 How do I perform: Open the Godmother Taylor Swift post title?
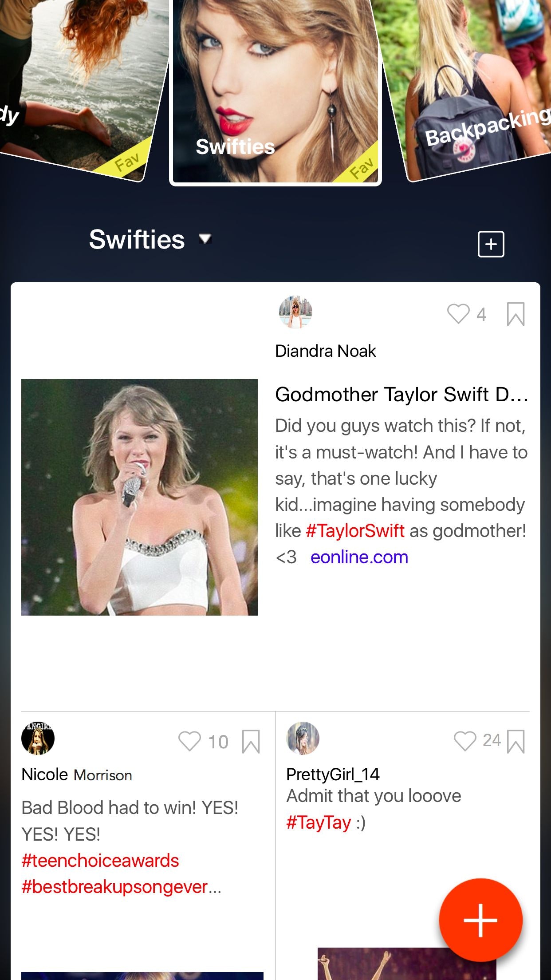click(401, 394)
